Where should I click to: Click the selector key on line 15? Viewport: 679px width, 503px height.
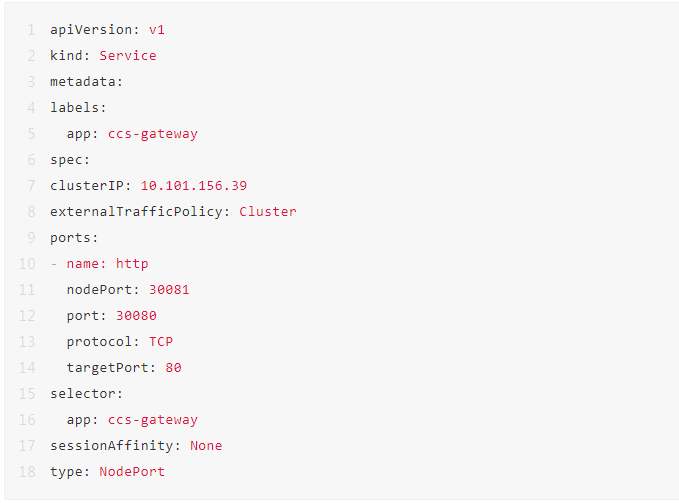[83, 394]
